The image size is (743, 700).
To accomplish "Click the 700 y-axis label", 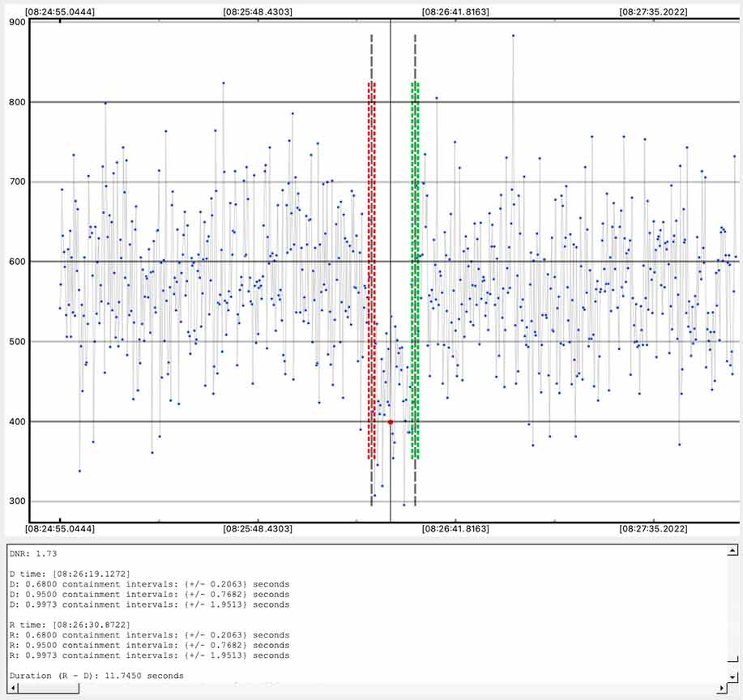I will tap(17, 181).
